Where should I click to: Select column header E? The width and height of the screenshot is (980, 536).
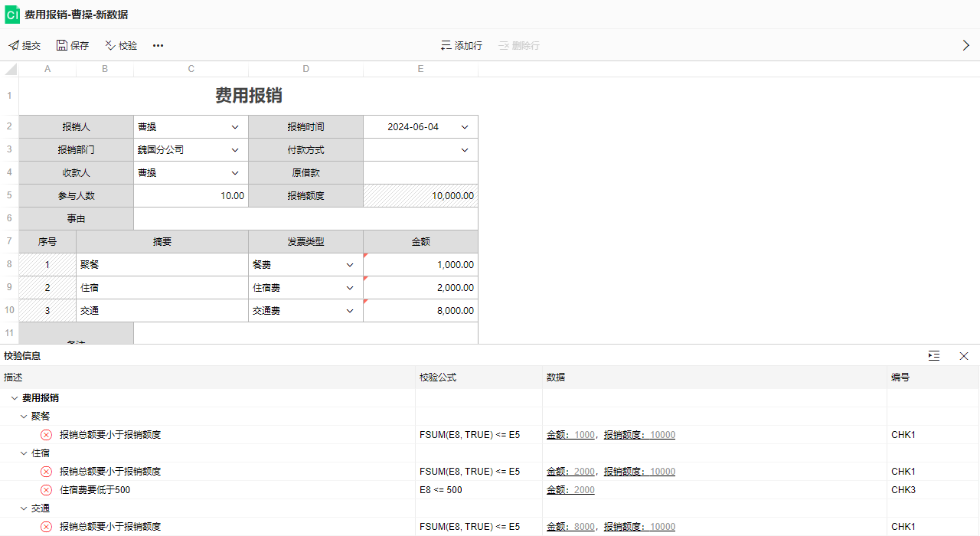click(x=420, y=70)
